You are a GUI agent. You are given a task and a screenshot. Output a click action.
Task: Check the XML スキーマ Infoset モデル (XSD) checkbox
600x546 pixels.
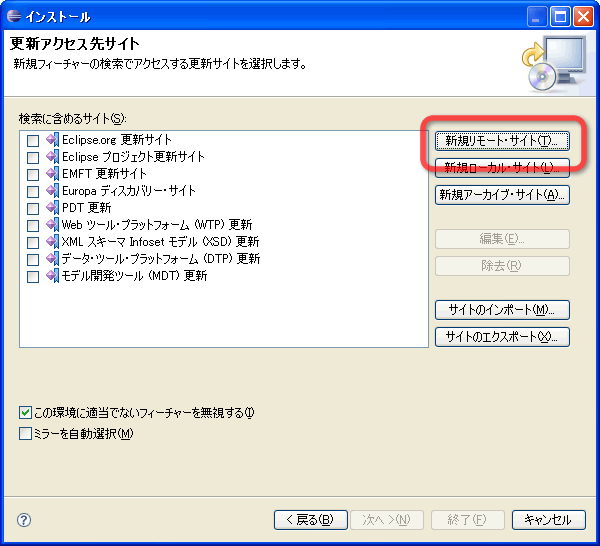coord(33,243)
